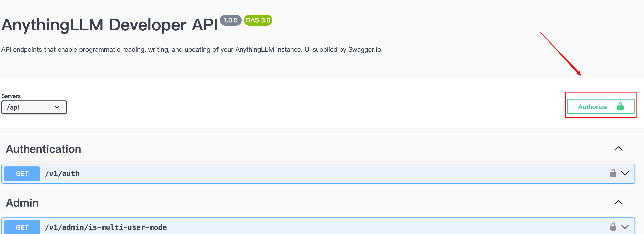Open the Servers /api dropdown

coord(34,107)
